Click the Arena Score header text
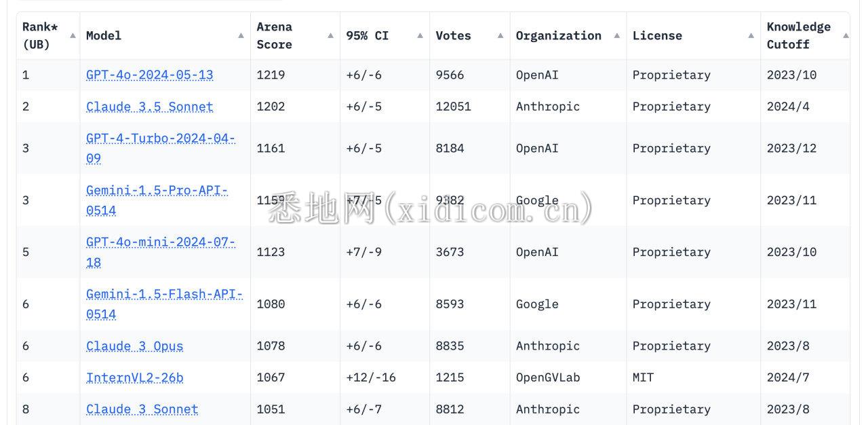868x425 pixels. 274,35
